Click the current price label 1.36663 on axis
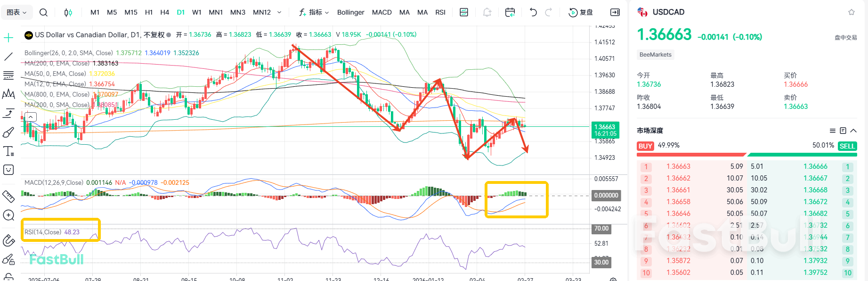Viewport: 868px width, 281px height. click(x=605, y=127)
